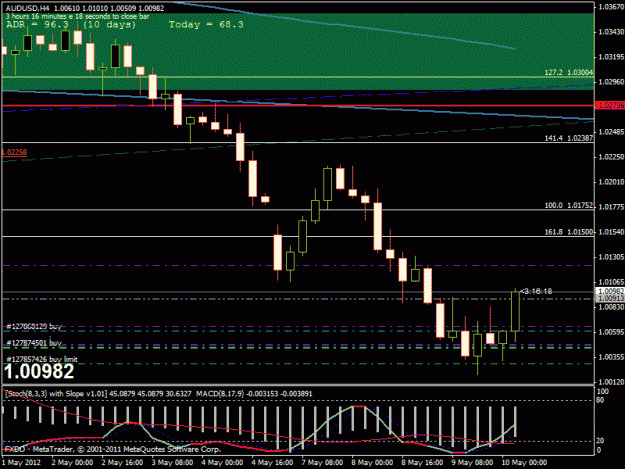This screenshot has height=469, width=625.
Task: Click the red 1.02736 price tag on the axis
Action: tap(610, 105)
